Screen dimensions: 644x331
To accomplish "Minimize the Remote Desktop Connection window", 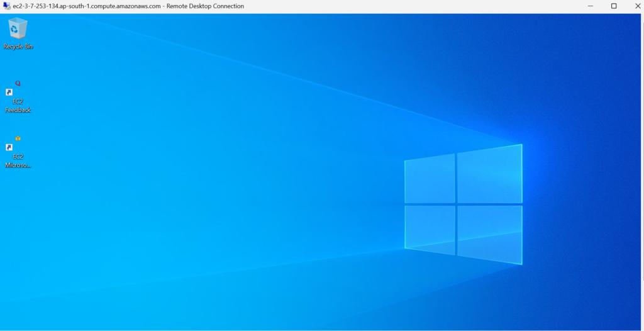I will [x=591, y=6].
